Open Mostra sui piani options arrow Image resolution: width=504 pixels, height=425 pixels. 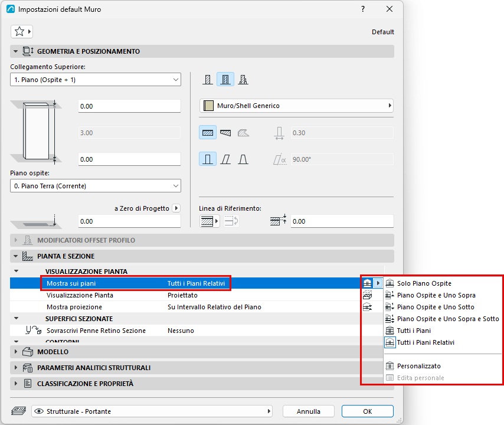[378, 283]
